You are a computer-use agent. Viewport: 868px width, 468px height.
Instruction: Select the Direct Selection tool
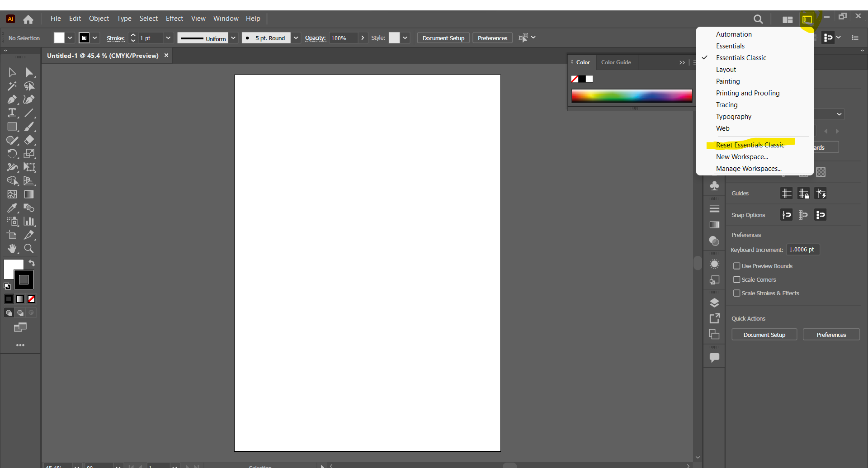[x=29, y=72]
